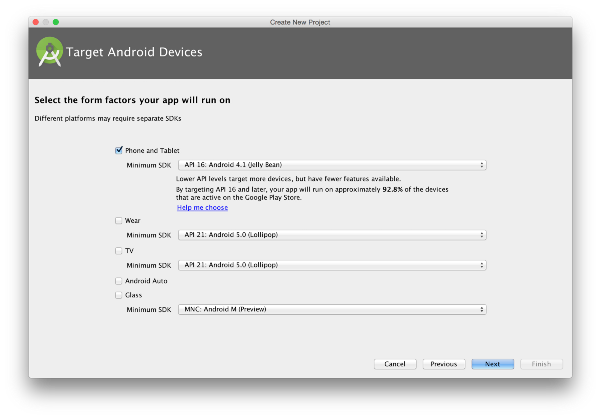600x417 pixels.
Task: Close the Create New Project window
Action: click(x=36, y=22)
